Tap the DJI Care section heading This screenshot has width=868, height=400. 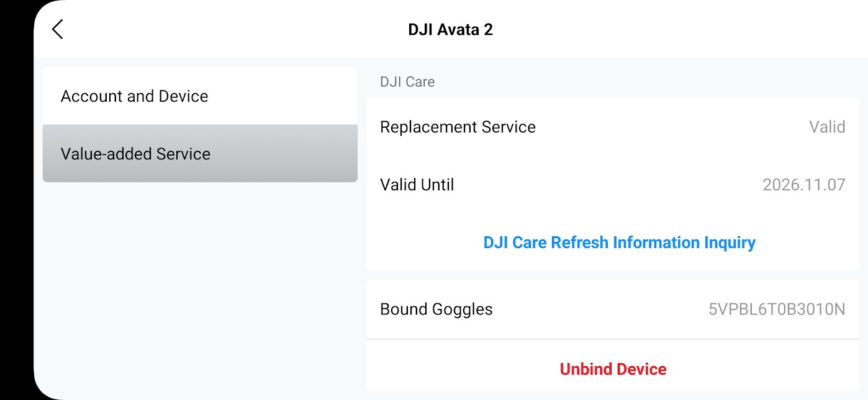[407, 82]
